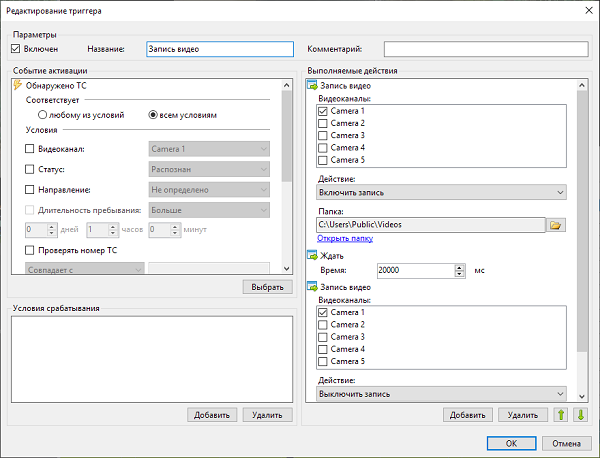Open the Длительность пребывания Больше dropdown
The image size is (600, 458).
[x=209, y=210]
